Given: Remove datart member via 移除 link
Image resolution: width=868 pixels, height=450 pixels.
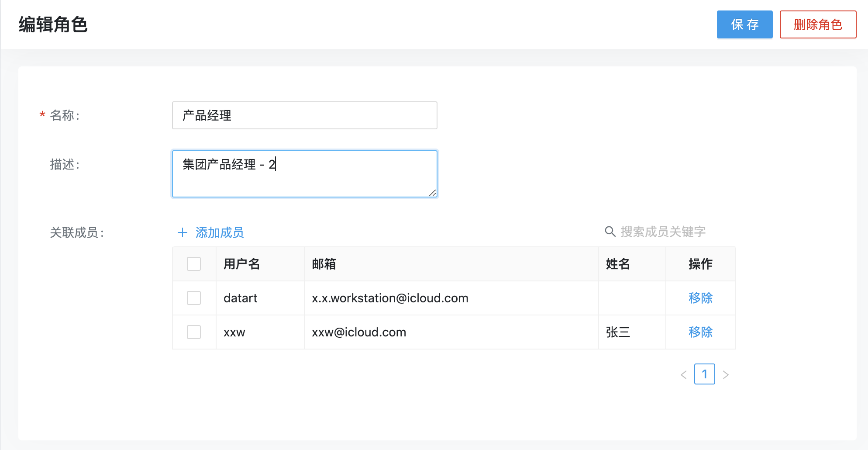Looking at the screenshot, I should click(700, 298).
